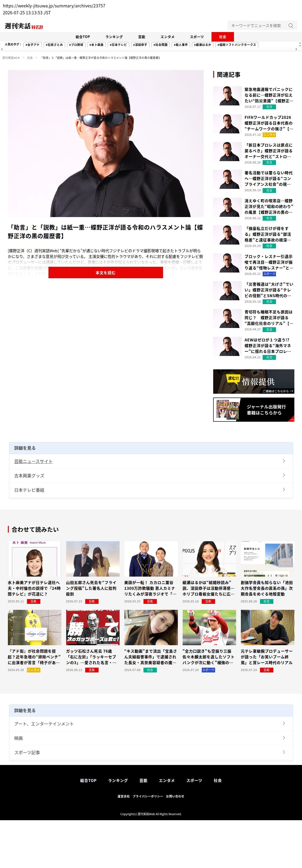Click ジャーナル出版発行 書籍 banner

point(254,409)
